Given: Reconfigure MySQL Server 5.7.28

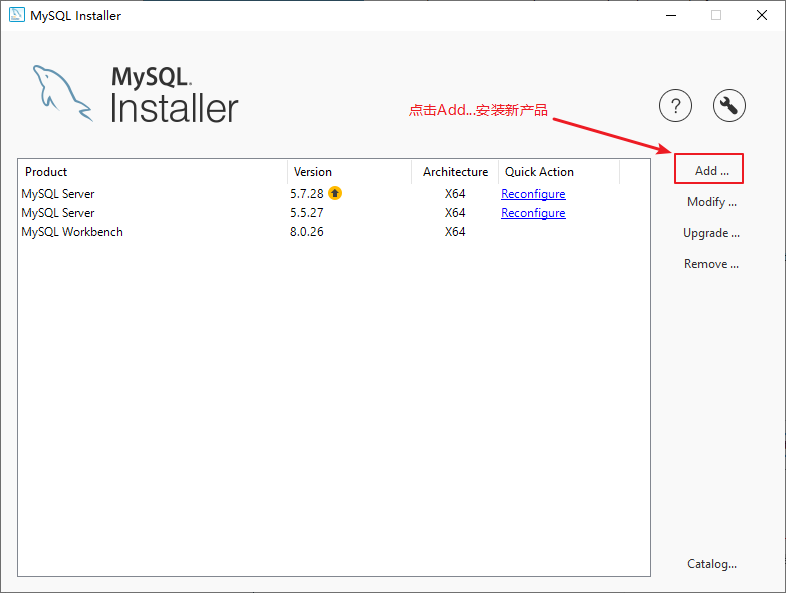Looking at the screenshot, I should [533, 194].
